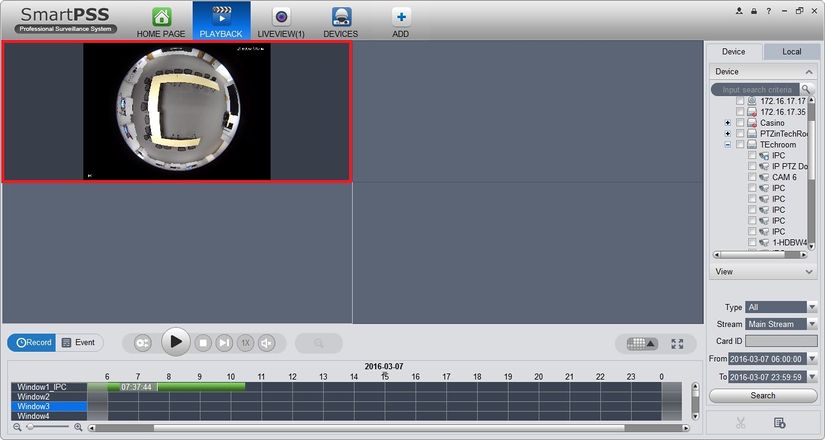Screen dimensions: 825x440
Task: Click the volume speaker icon
Action: pyautogui.click(x=267, y=343)
